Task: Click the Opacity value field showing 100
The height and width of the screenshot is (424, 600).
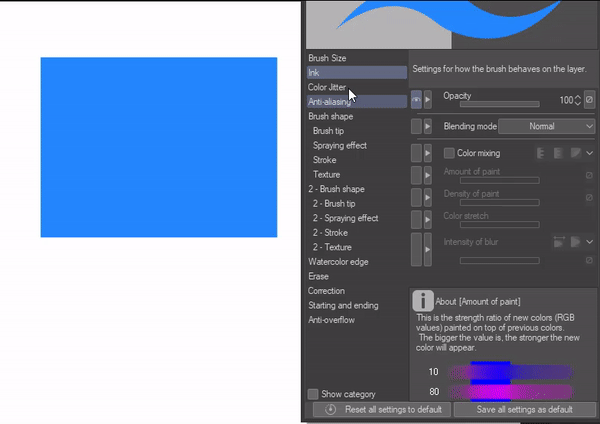Action: [x=566, y=100]
